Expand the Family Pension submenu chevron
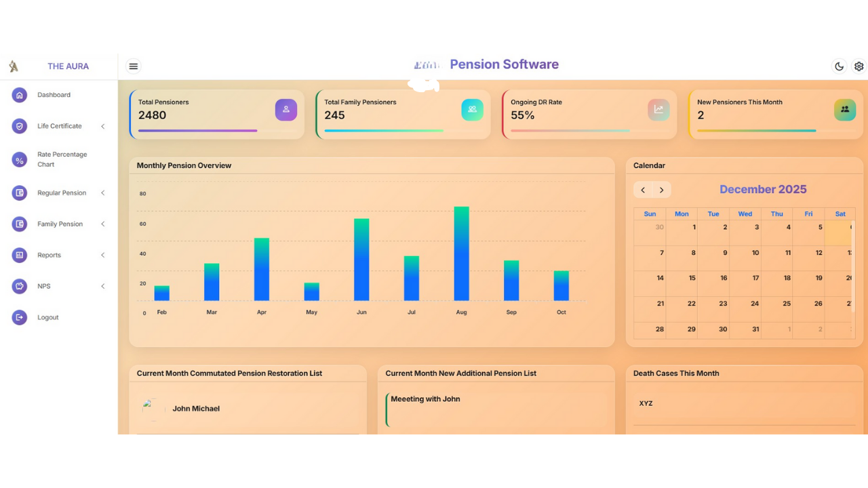This screenshot has width=868, height=488. 103,224
